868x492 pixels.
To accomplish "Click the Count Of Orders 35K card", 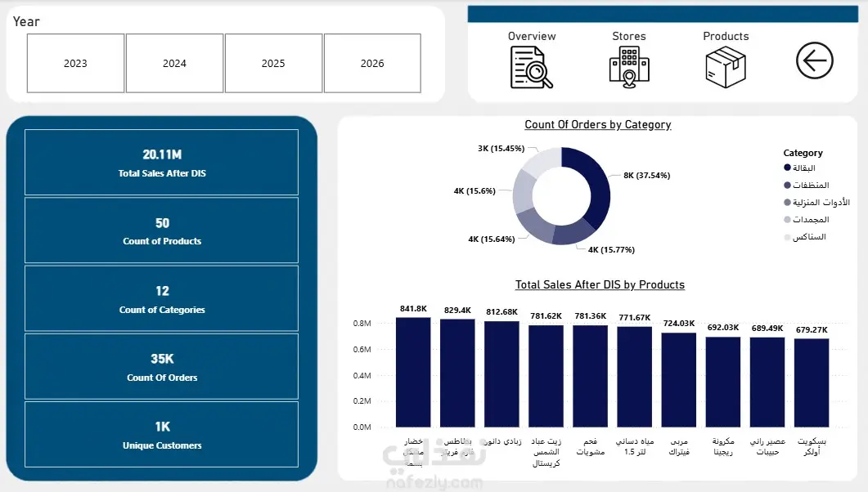I will (x=162, y=366).
